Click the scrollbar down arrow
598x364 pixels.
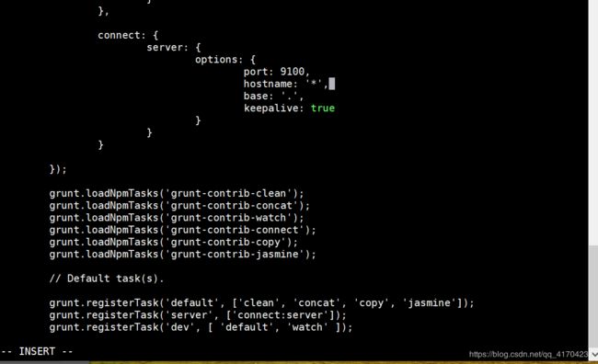coord(593,355)
